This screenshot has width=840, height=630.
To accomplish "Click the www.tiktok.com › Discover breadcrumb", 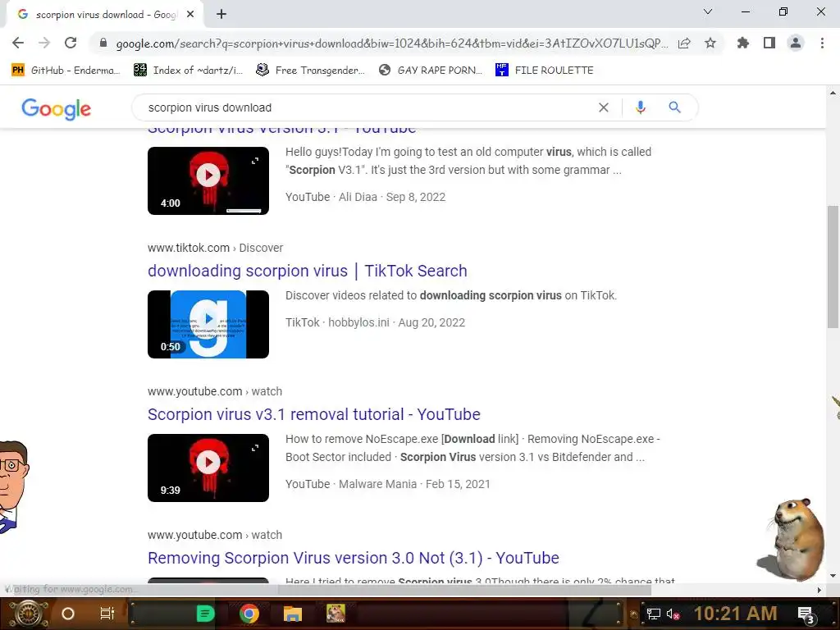I will (x=215, y=248).
